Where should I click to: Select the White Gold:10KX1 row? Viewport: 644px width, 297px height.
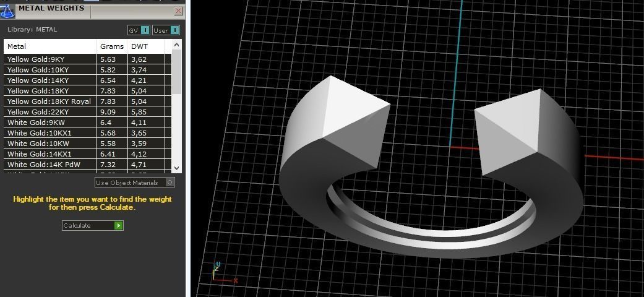tap(87, 132)
